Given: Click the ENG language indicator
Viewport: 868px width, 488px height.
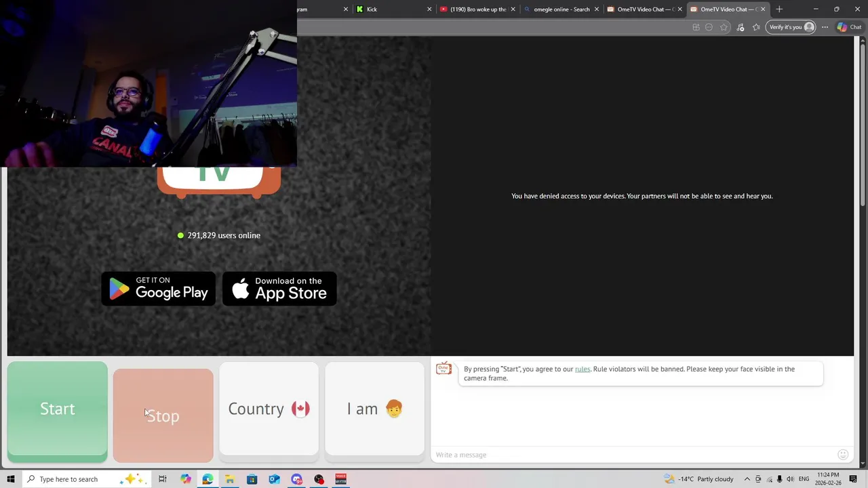Looking at the screenshot, I should click(x=804, y=479).
